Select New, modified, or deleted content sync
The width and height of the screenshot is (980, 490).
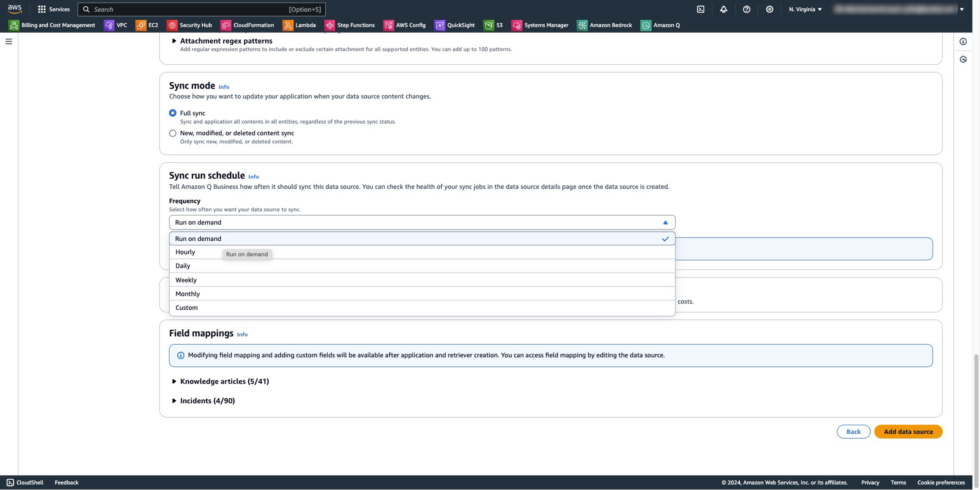[x=172, y=133]
